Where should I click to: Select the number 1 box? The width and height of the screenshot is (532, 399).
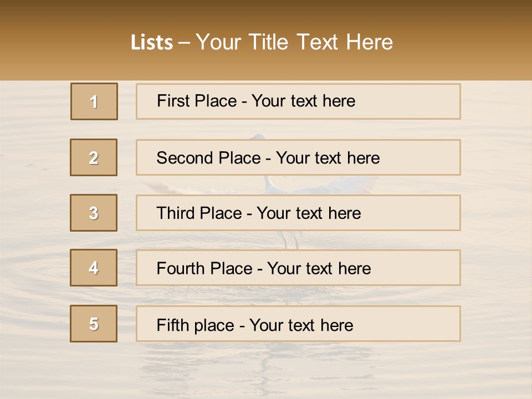point(94,101)
